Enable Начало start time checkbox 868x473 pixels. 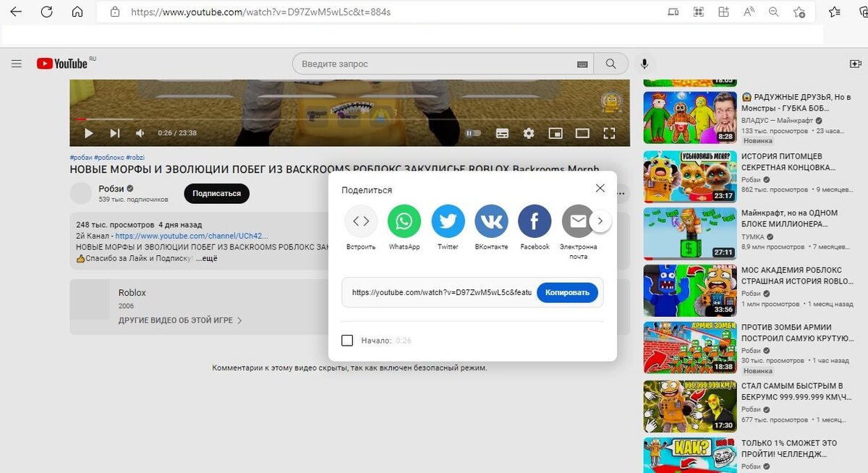click(347, 340)
